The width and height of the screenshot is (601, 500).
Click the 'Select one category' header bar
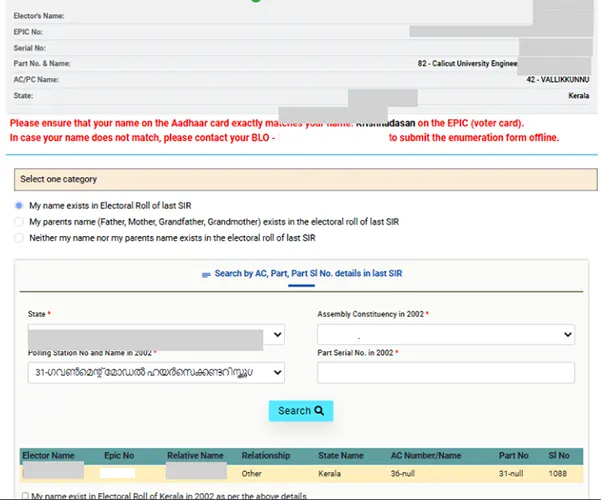point(300,179)
